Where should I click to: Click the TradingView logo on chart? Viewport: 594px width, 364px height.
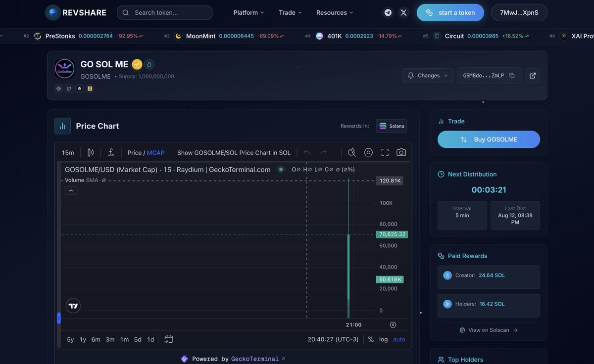[x=73, y=306]
